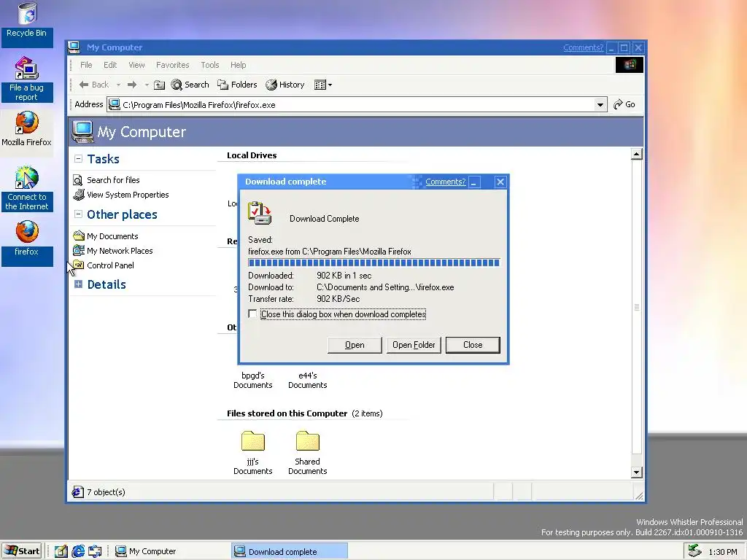Open the Tools menu
Viewport: 747px width, 560px height.
(x=209, y=65)
